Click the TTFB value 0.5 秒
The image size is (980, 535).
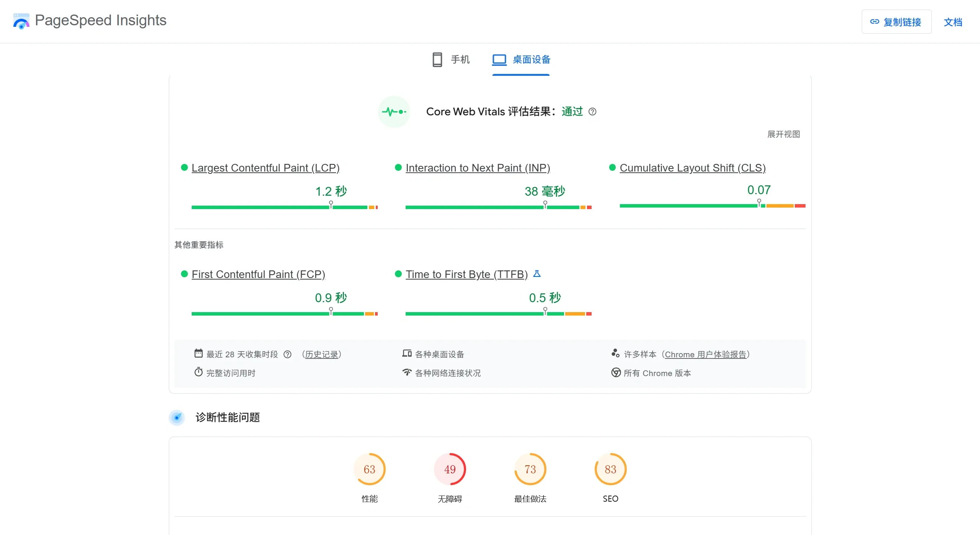pos(545,298)
